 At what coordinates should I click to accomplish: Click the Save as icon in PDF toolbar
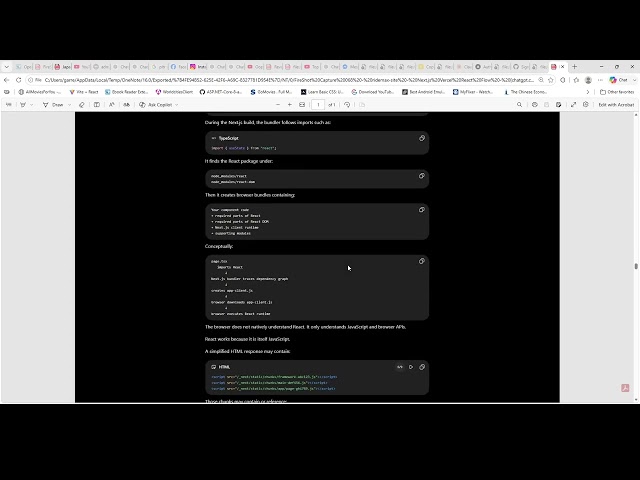click(558, 105)
